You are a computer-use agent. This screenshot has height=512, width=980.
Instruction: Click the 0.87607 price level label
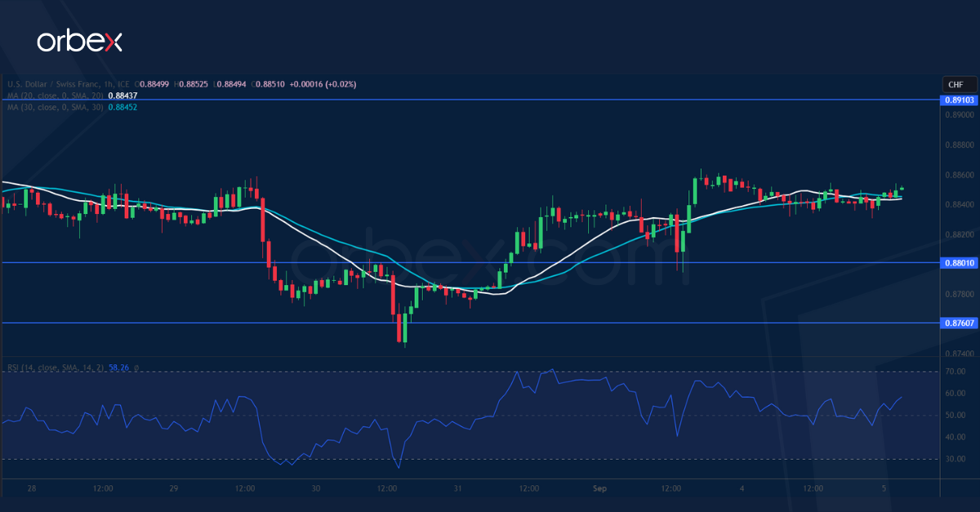tap(959, 323)
